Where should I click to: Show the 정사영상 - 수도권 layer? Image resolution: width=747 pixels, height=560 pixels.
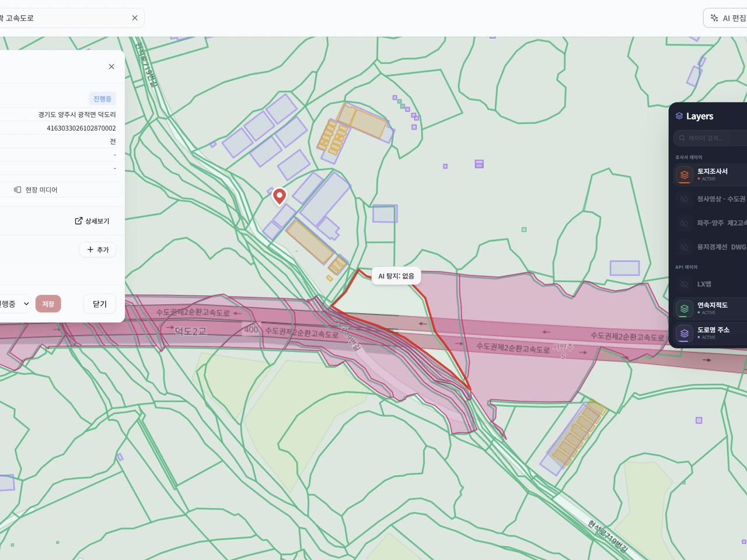[685, 199]
